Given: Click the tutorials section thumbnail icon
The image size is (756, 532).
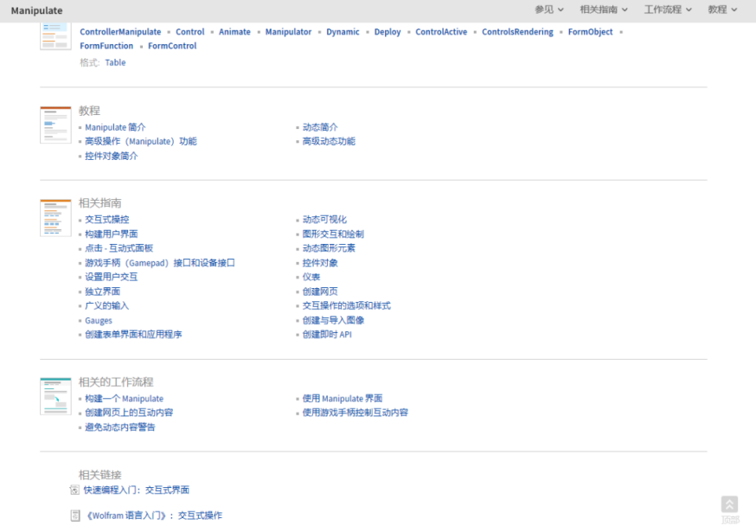Looking at the screenshot, I should click(55, 125).
